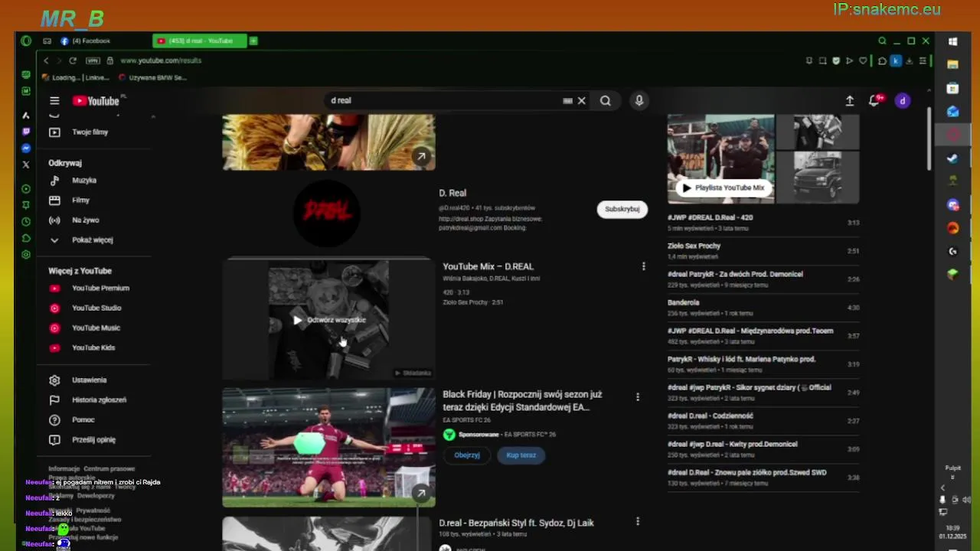Screen dimensions: 980x551
Task: Click the 'Kup teraz' button
Action: [x=521, y=455]
